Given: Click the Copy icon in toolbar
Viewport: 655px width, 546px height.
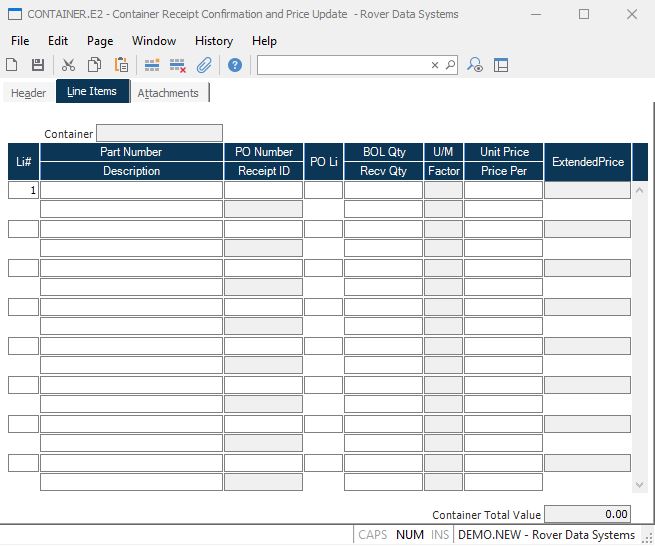Looking at the screenshot, I should [x=94, y=65].
